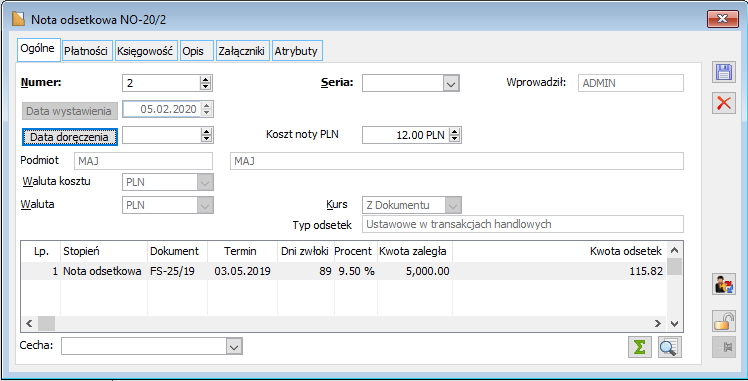Click the table's scroll left arrow
Image resolution: width=748 pixels, height=381 pixels.
click(x=29, y=323)
